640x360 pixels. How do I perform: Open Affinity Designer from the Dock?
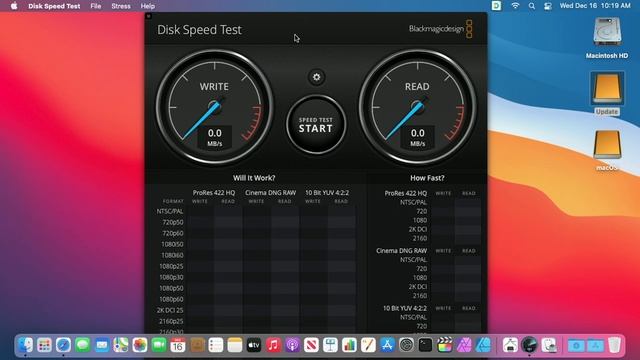tap(483, 345)
